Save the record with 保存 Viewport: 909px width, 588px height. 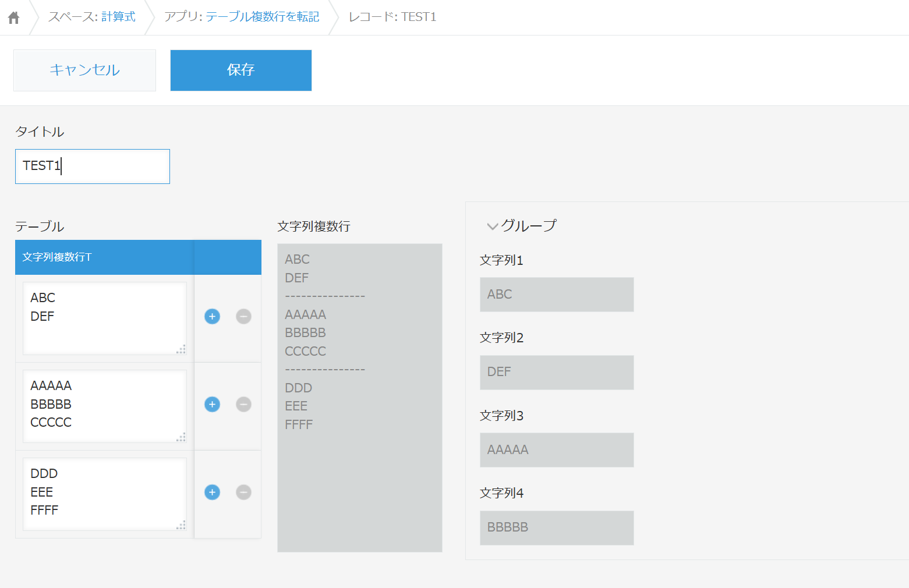[240, 70]
